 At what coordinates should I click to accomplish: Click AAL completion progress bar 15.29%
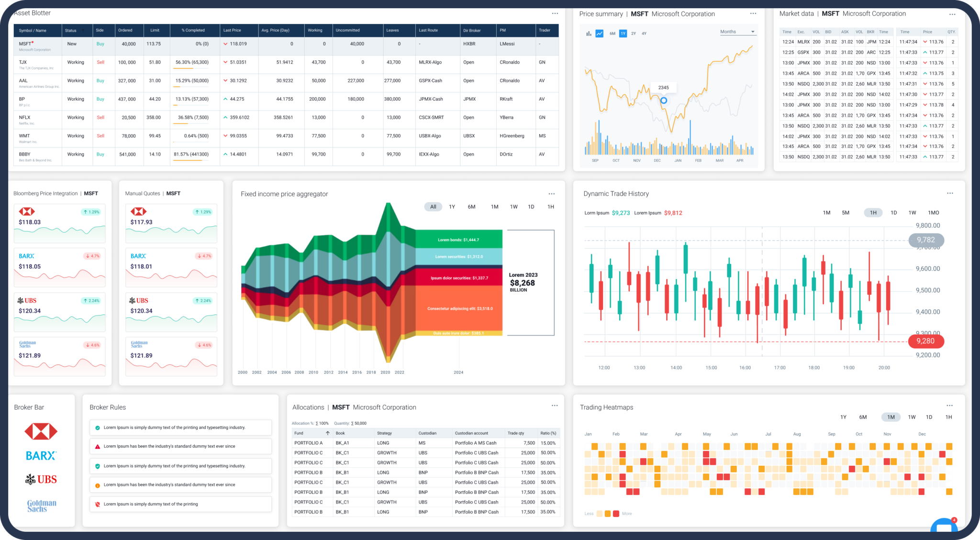pos(191,86)
